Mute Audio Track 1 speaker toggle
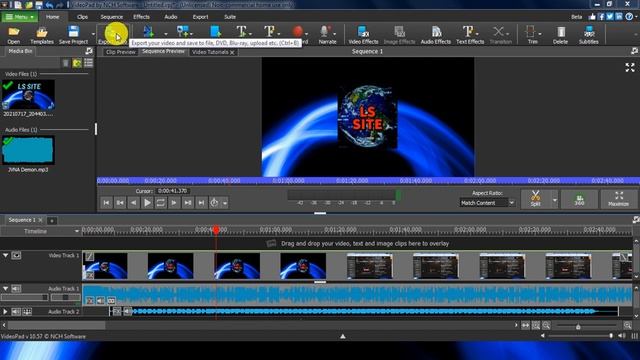 [x=16, y=289]
